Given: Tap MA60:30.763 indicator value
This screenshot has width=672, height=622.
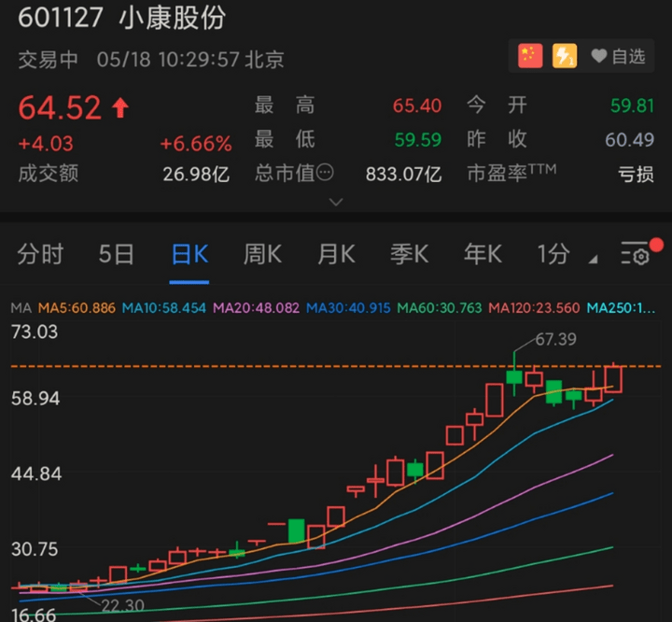Looking at the screenshot, I should tap(440, 307).
